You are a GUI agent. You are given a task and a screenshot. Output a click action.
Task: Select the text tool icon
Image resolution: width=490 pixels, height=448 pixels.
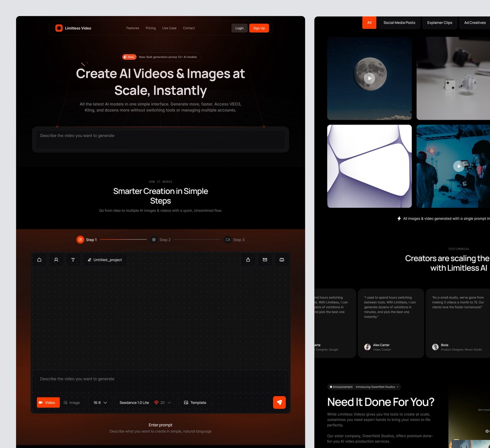click(73, 259)
